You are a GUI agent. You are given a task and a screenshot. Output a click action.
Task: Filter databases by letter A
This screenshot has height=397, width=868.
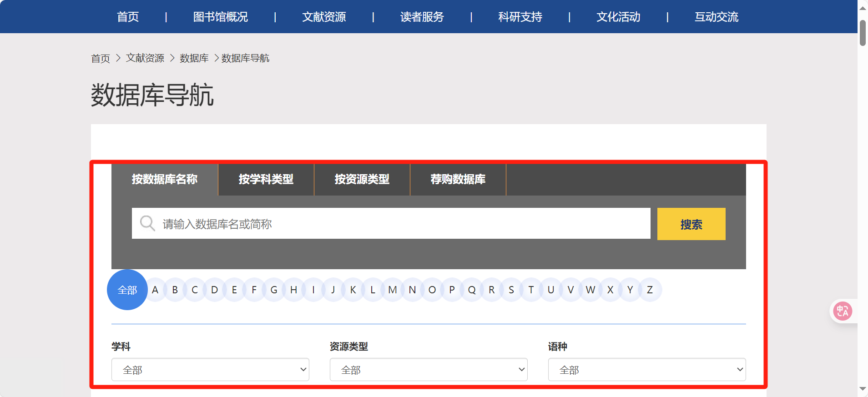(x=155, y=290)
